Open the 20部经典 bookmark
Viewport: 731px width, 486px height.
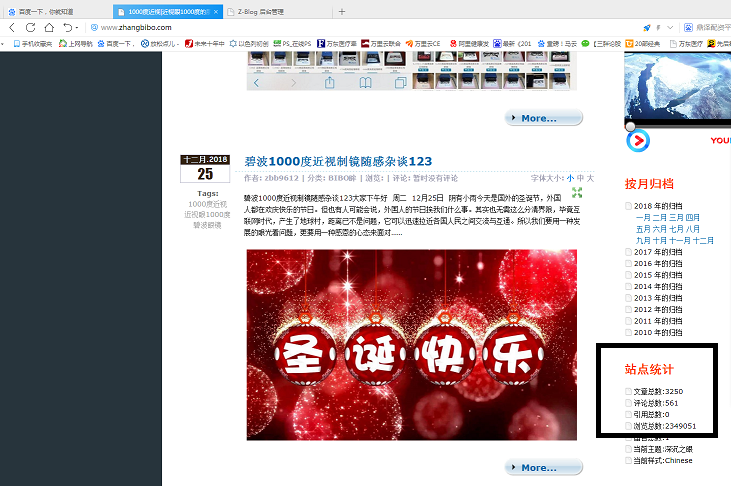point(642,44)
